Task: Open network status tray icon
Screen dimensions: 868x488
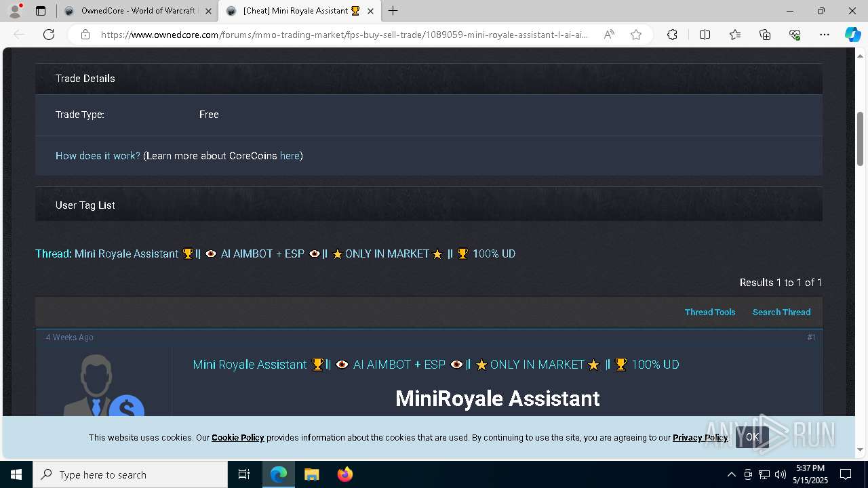Action: (764, 474)
